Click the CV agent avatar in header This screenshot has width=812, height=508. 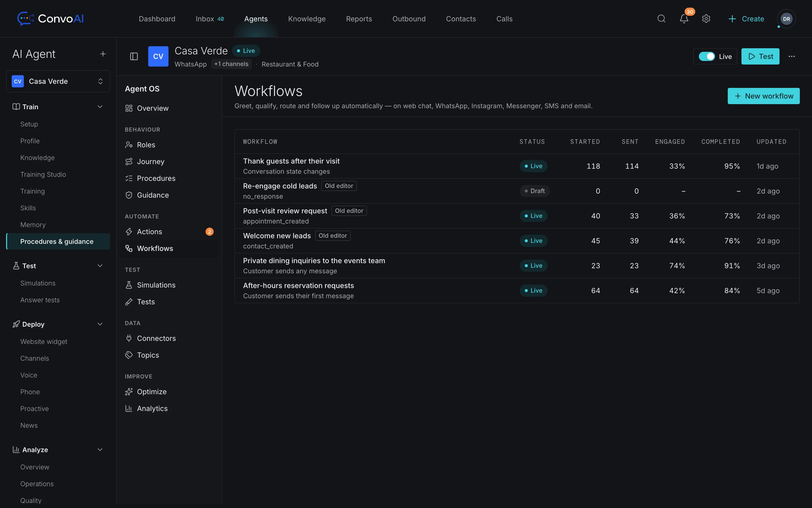tap(158, 56)
